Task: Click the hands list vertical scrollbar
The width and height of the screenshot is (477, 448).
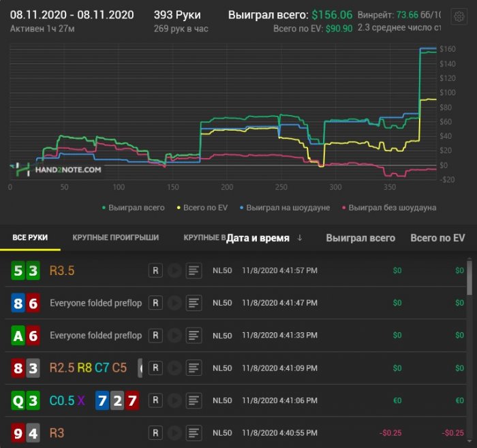Action: 468,278
